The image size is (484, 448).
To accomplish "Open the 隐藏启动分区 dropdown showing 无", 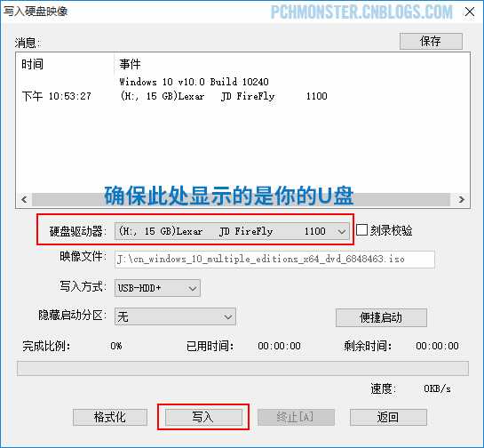I will click(175, 316).
